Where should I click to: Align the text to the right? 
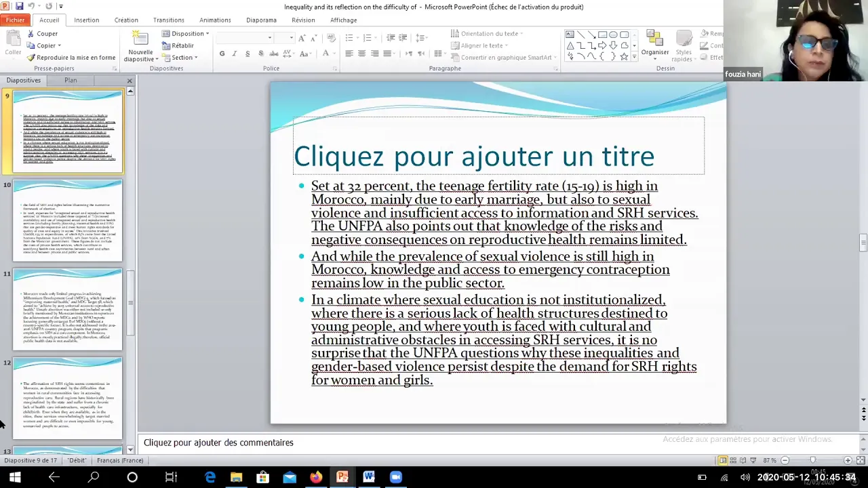pos(374,54)
